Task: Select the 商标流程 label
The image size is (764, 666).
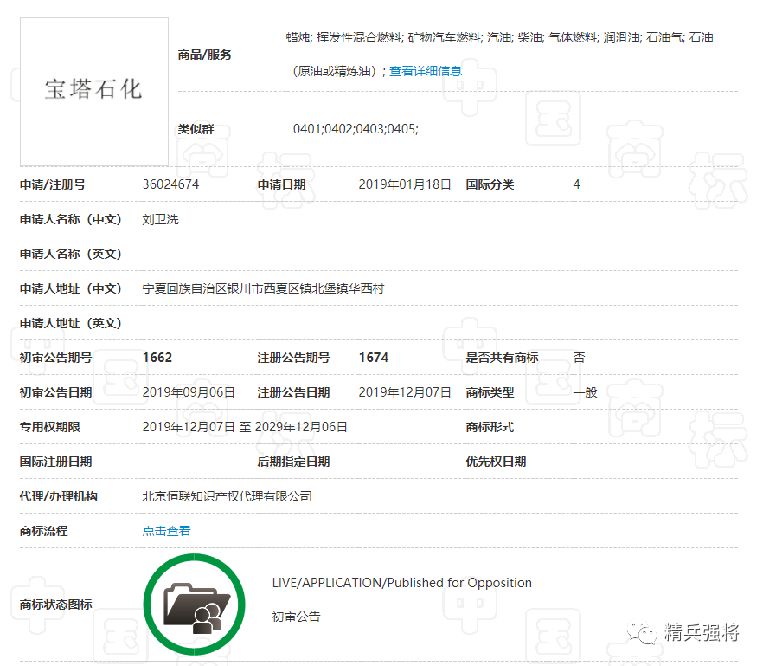Action: coord(43,531)
